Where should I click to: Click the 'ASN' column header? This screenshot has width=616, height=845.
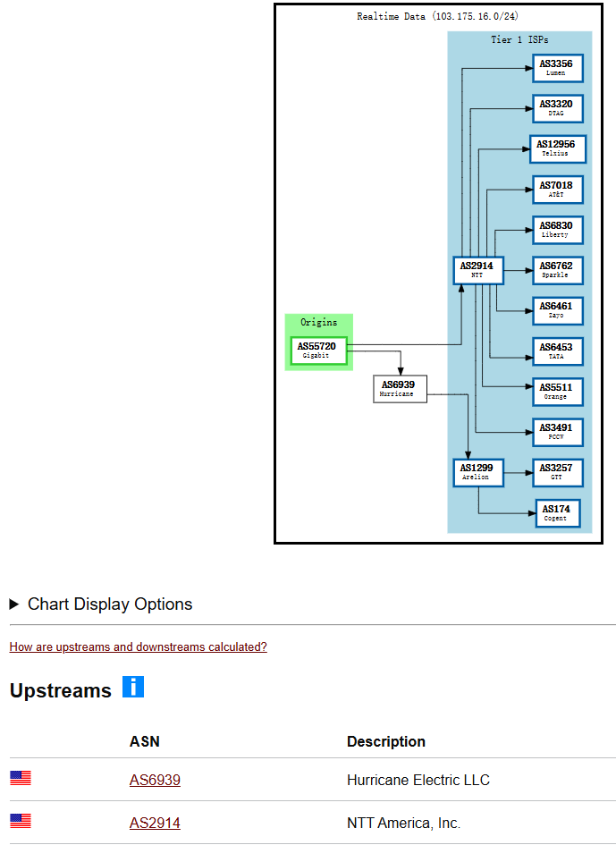coord(145,741)
